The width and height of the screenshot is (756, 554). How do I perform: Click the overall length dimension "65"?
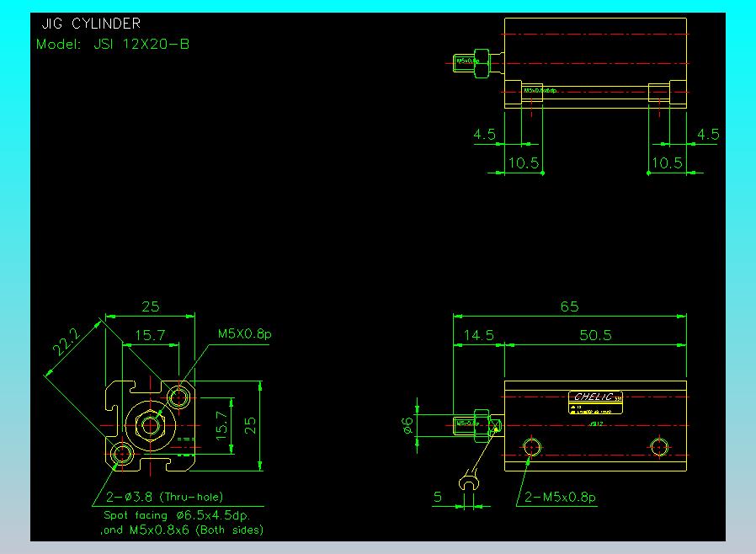point(569,306)
